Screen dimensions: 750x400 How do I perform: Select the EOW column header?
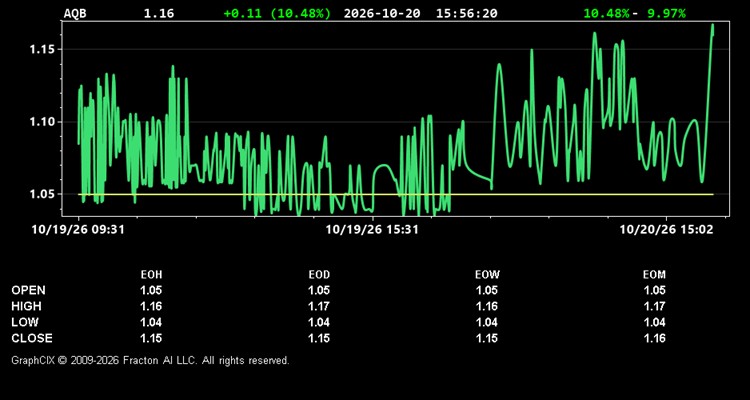point(487,275)
